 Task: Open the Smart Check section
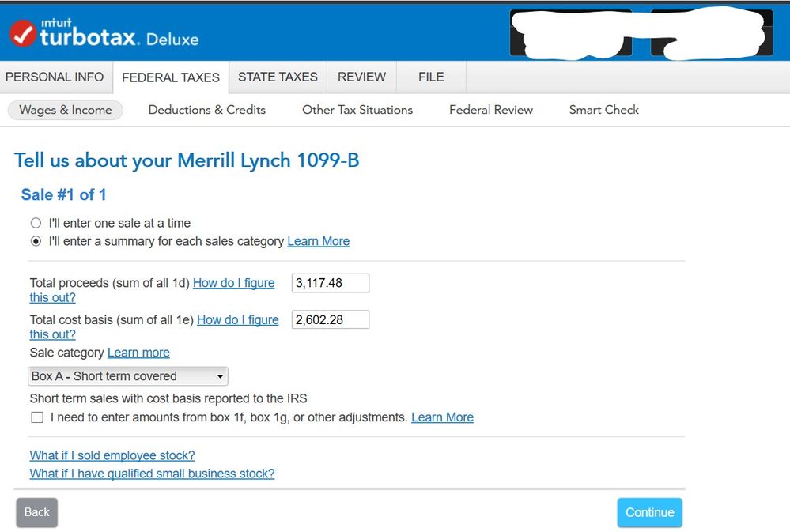603,110
